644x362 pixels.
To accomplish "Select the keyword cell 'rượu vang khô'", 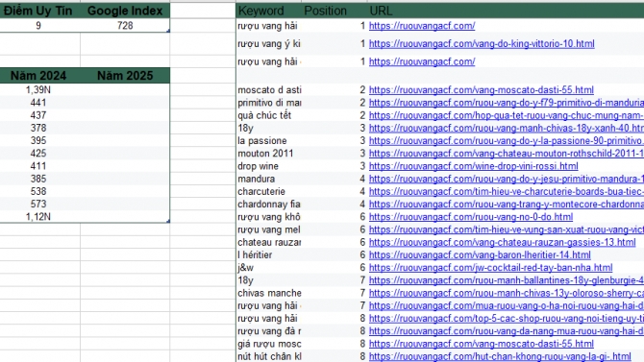I will pos(269,217).
